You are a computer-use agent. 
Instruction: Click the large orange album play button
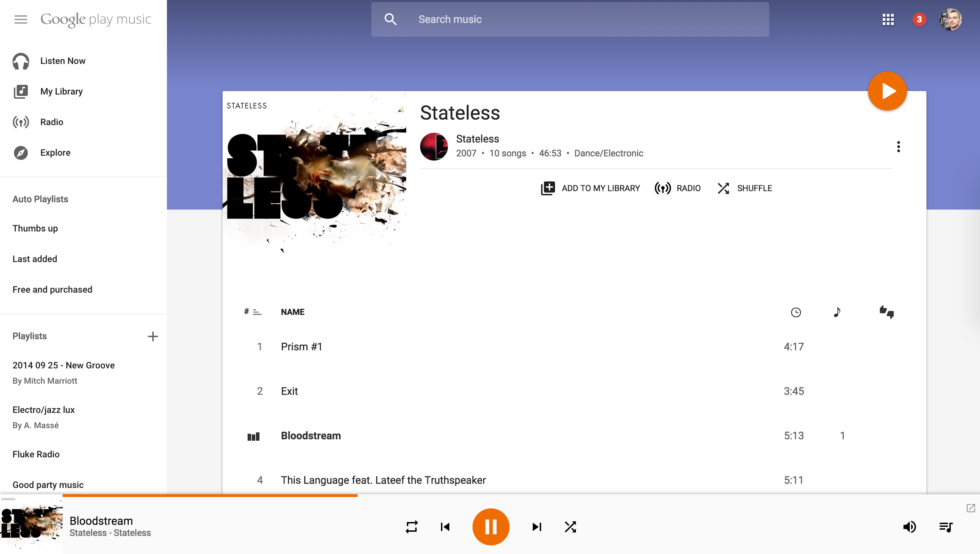[887, 91]
